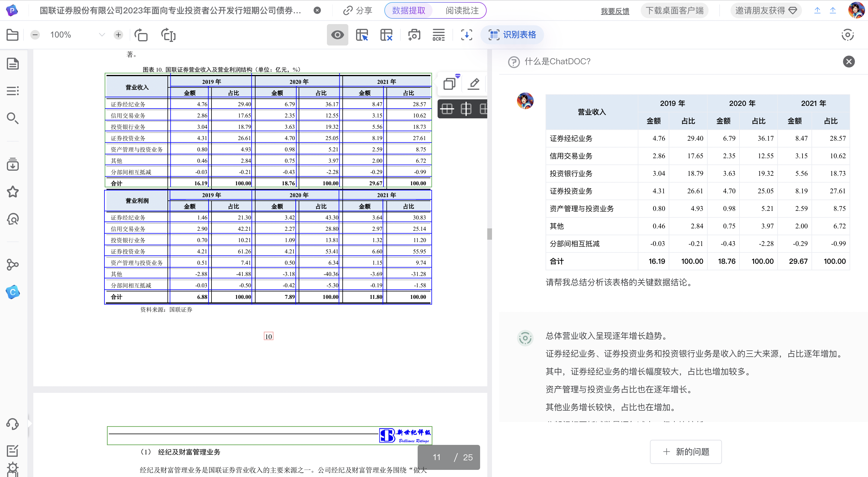868x477 pixels.
Task: Open the document page icon in sidebar
Action: [x=13, y=64]
